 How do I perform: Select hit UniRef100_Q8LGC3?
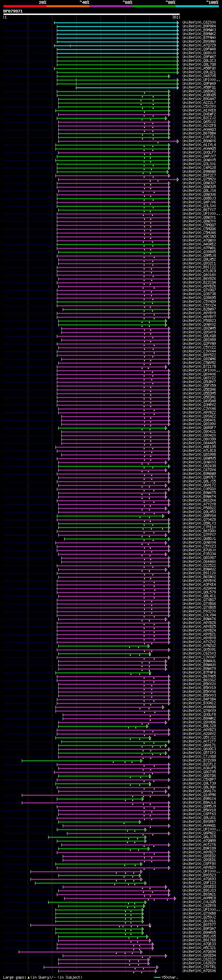pos(199,60)
